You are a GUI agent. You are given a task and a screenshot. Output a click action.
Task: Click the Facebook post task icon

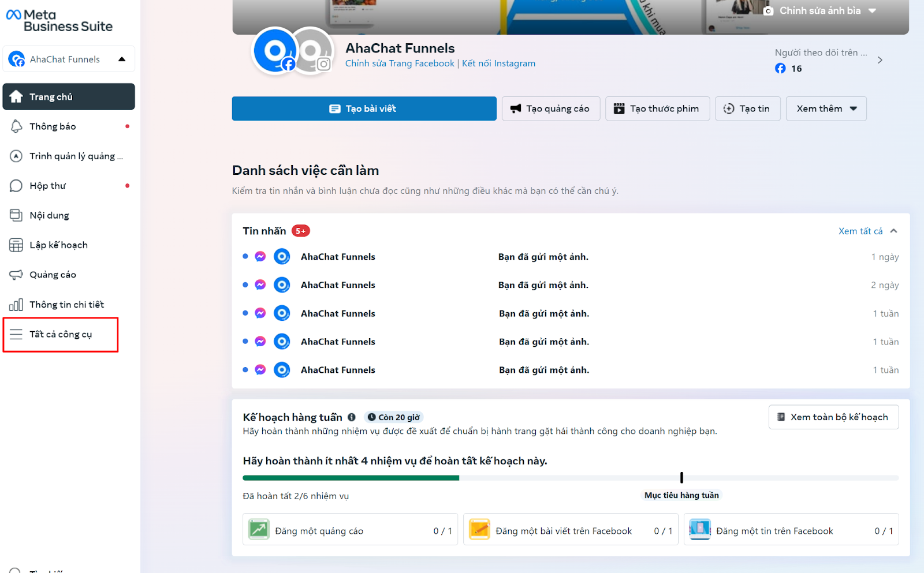pyautogui.click(x=479, y=529)
